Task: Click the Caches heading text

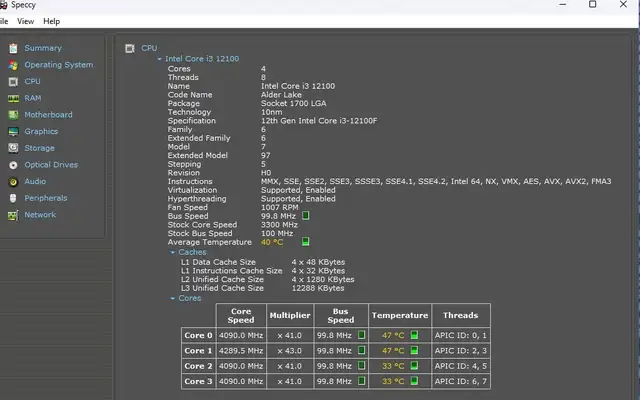Action: click(x=192, y=252)
